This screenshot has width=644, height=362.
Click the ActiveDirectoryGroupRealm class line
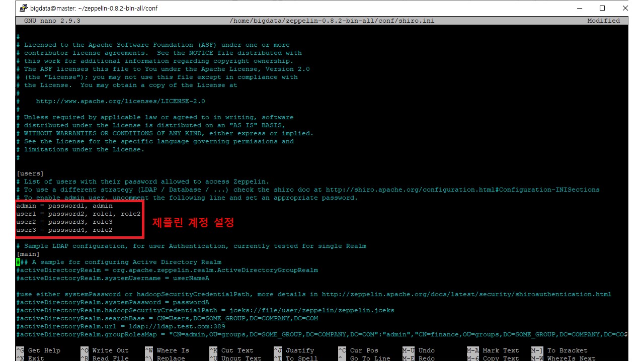pos(167,270)
